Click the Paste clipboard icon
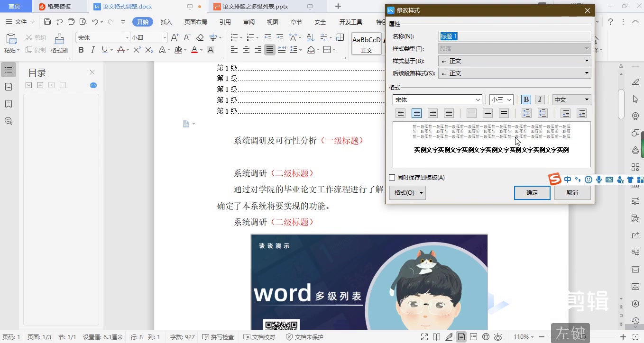Screen dimensions: 644x343 [x=11, y=39]
